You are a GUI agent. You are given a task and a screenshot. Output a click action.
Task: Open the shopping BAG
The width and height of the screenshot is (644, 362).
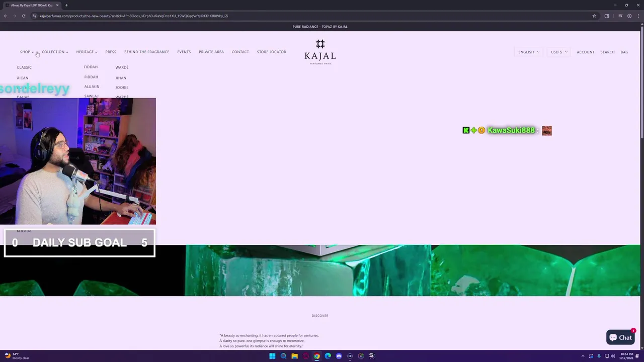[624, 52]
